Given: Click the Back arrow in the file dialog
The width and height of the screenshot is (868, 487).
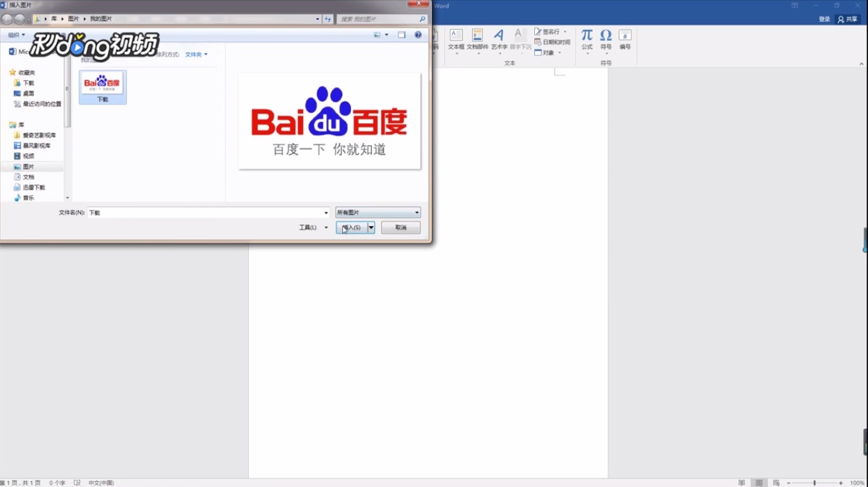Looking at the screenshot, I should click(x=7, y=19).
